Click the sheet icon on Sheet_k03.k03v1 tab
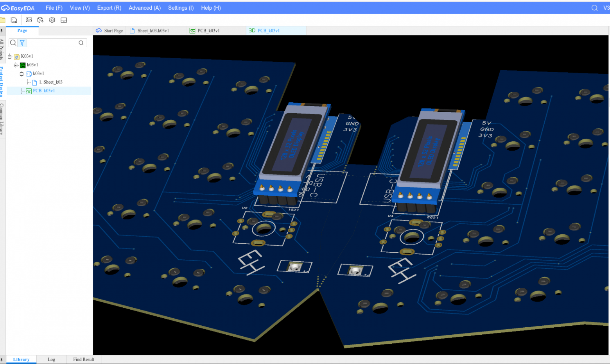 (132, 30)
